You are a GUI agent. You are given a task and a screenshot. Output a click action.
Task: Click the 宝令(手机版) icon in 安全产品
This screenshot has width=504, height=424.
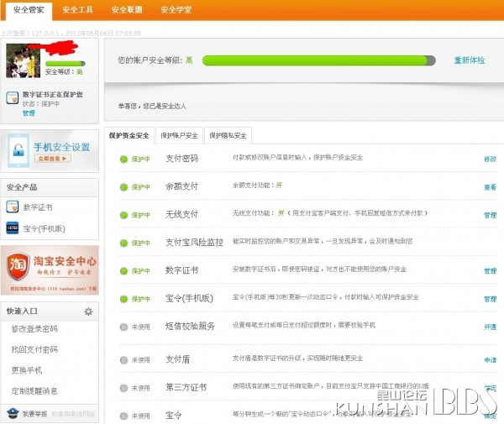(x=13, y=228)
